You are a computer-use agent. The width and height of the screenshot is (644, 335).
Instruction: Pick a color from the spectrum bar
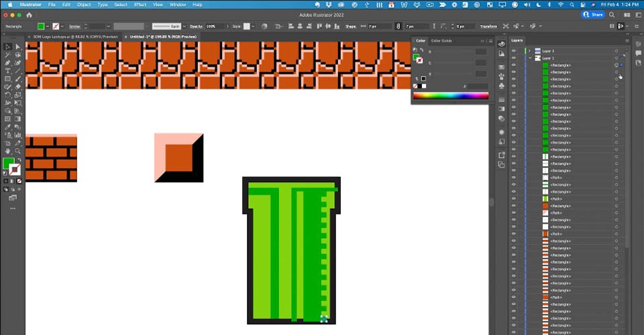point(451,96)
